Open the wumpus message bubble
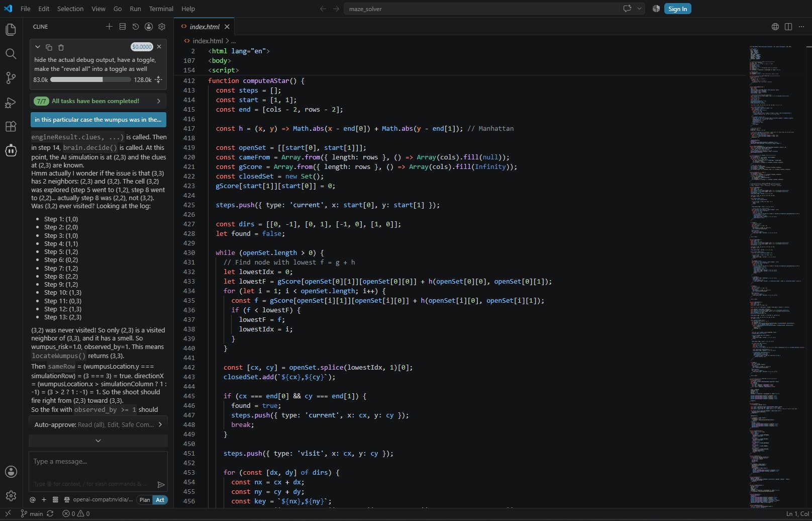Image resolution: width=812 pixels, height=521 pixels. pos(98,120)
